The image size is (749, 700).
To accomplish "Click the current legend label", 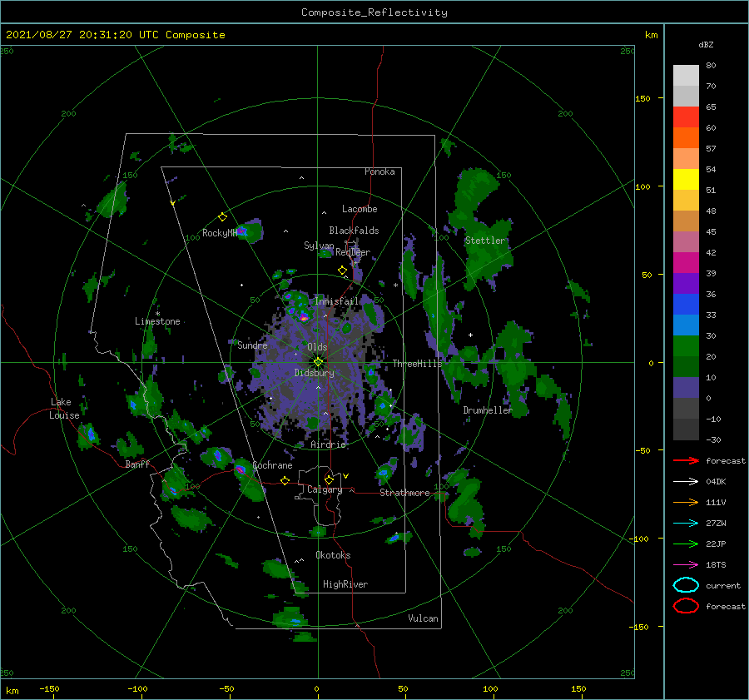I will click(722, 585).
